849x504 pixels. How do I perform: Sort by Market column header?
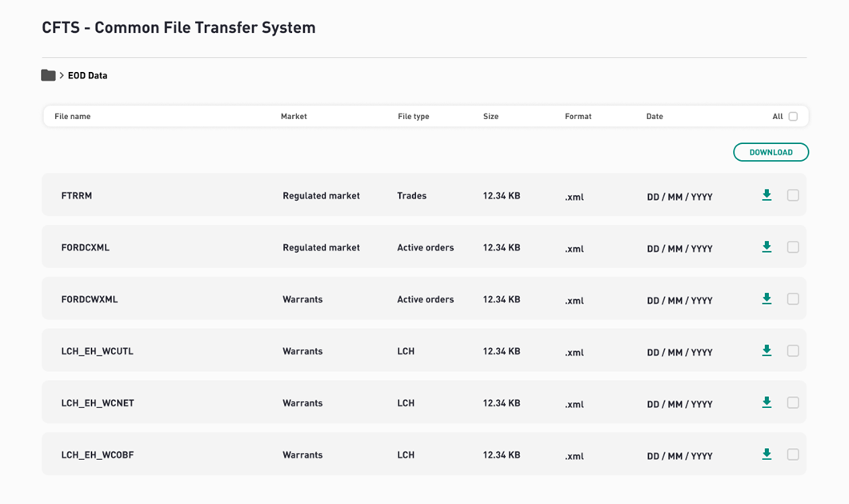tap(294, 116)
